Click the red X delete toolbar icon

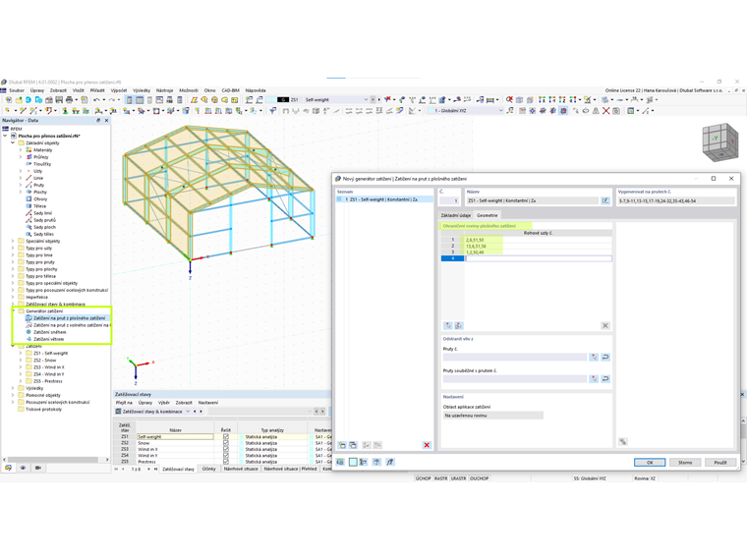pos(605,110)
